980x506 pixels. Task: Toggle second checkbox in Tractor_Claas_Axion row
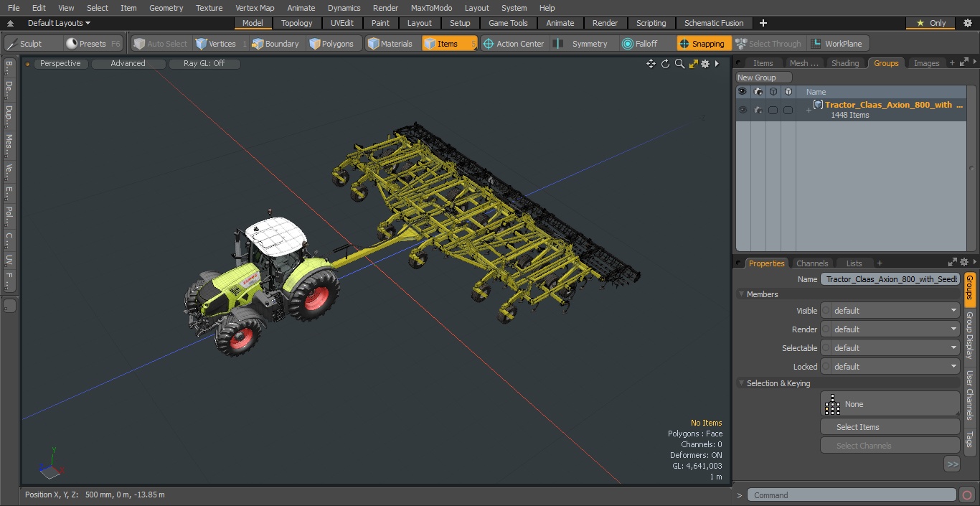(788, 110)
